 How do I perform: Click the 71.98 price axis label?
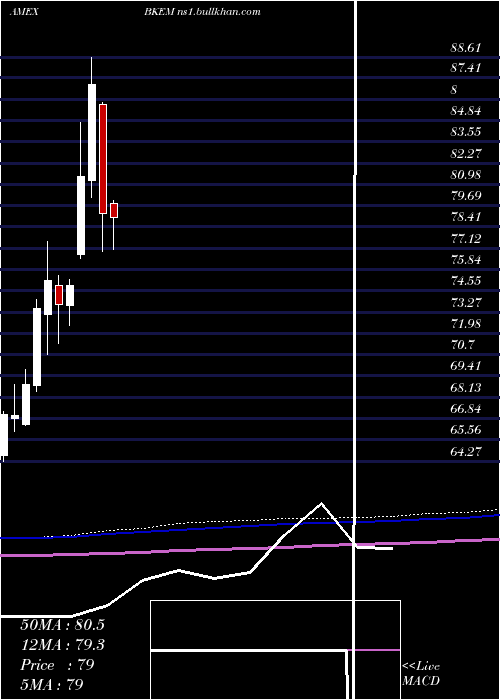(466, 323)
